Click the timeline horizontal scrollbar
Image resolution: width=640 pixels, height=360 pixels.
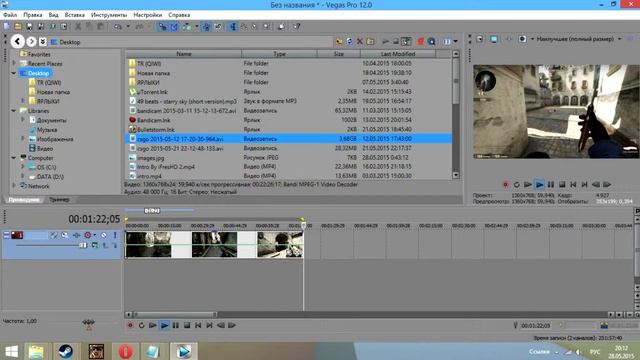point(176,315)
